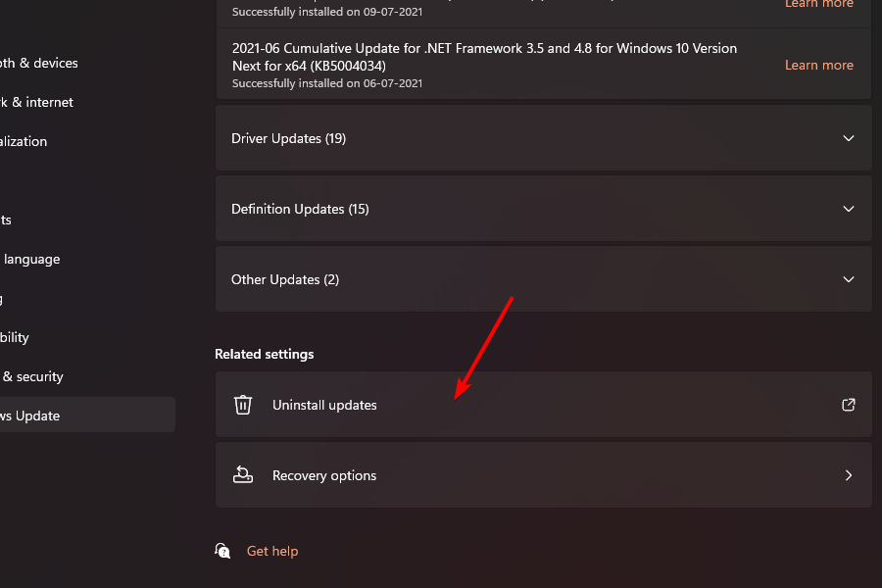882x588 pixels.
Task: Select Uninstall updates label
Action: point(324,405)
